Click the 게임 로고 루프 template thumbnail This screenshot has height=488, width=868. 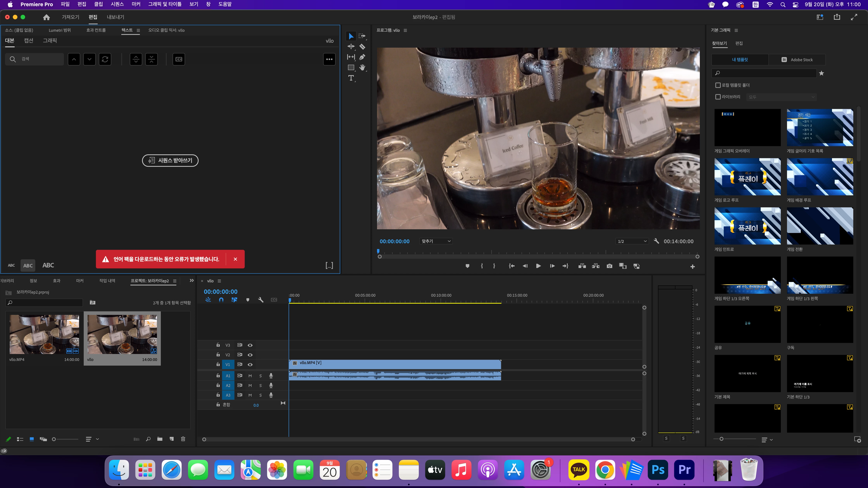coord(747,177)
